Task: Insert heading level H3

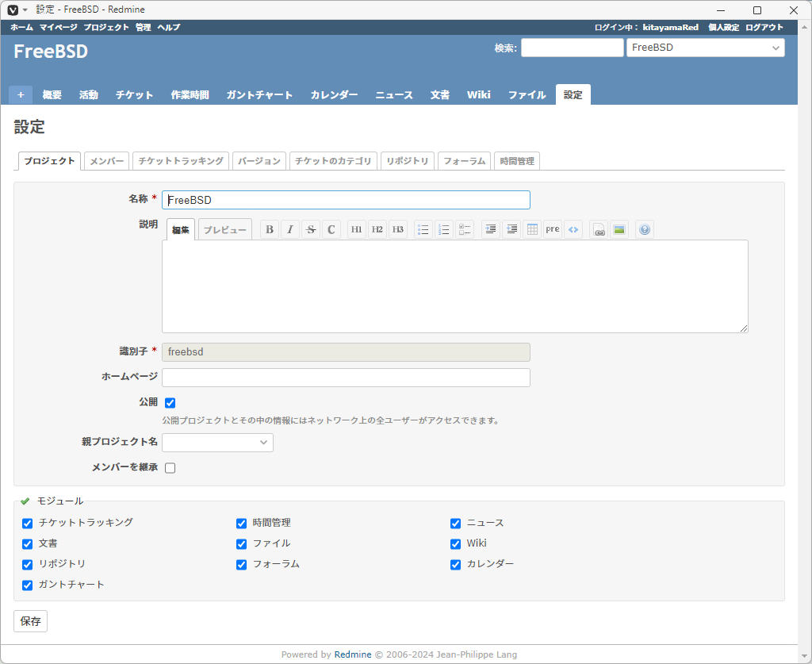Action: coord(398,229)
